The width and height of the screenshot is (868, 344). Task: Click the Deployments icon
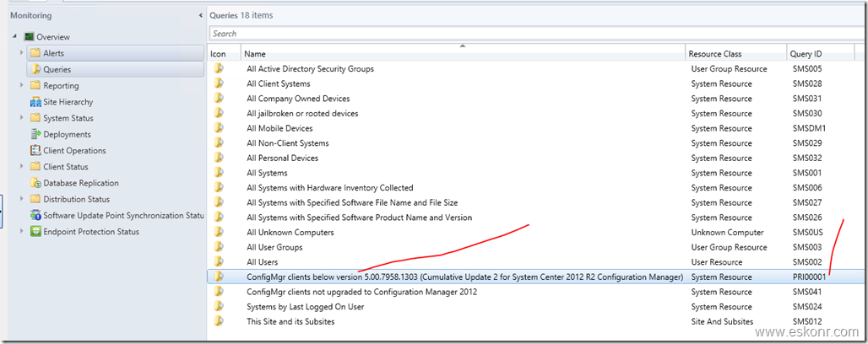tap(35, 134)
